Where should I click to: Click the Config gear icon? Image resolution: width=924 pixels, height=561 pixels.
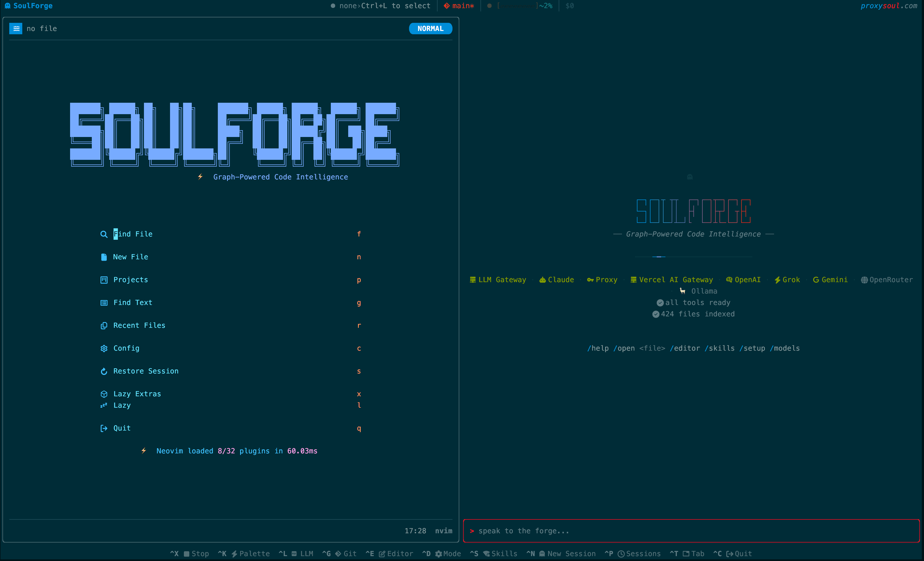click(104, 349)
